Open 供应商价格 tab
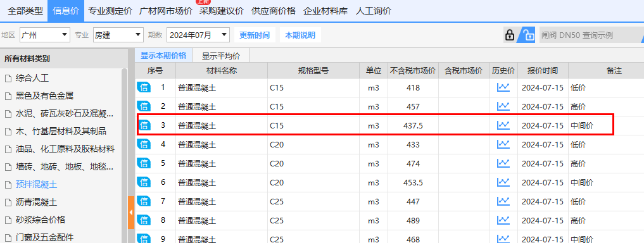Screen dimensions: 644x243 (274, 11)
